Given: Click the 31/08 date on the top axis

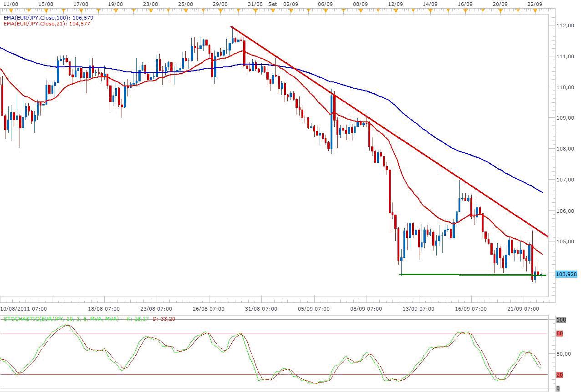Looking at the screenshot, I should point(255,3).
